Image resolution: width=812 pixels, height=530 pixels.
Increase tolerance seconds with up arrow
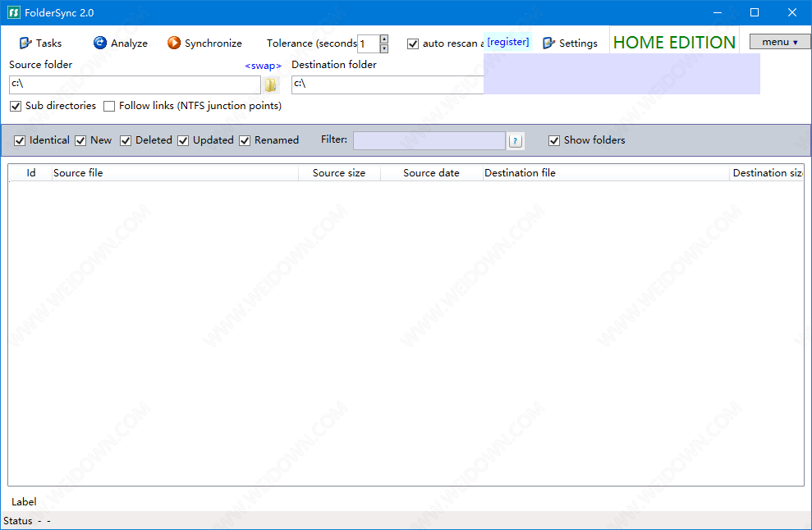(384, 39)
